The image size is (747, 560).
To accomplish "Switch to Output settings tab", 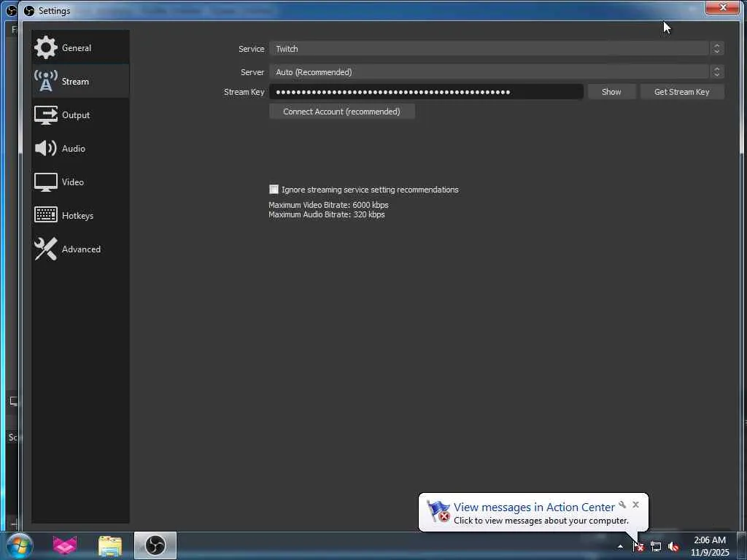I will [80, 114].
